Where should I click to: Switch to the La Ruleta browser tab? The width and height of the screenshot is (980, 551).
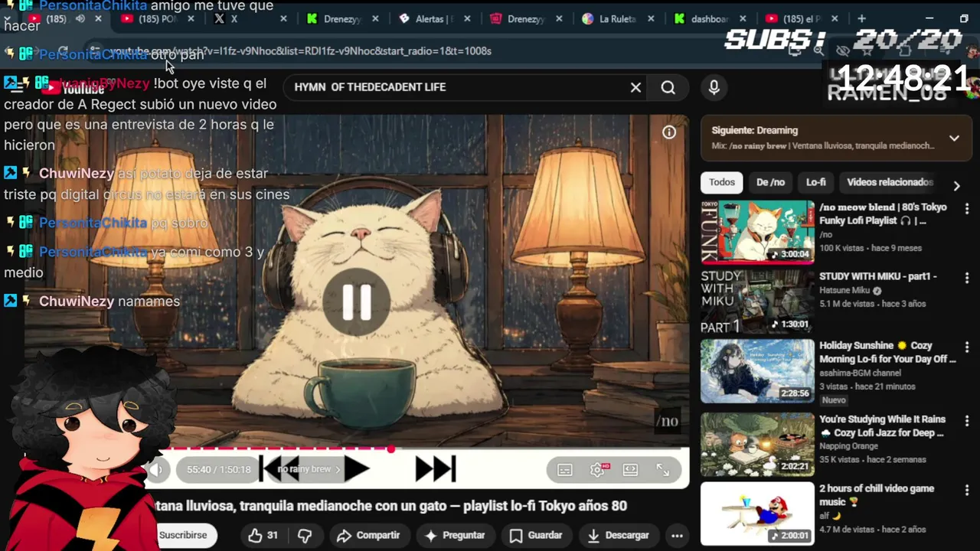[618, 19]
